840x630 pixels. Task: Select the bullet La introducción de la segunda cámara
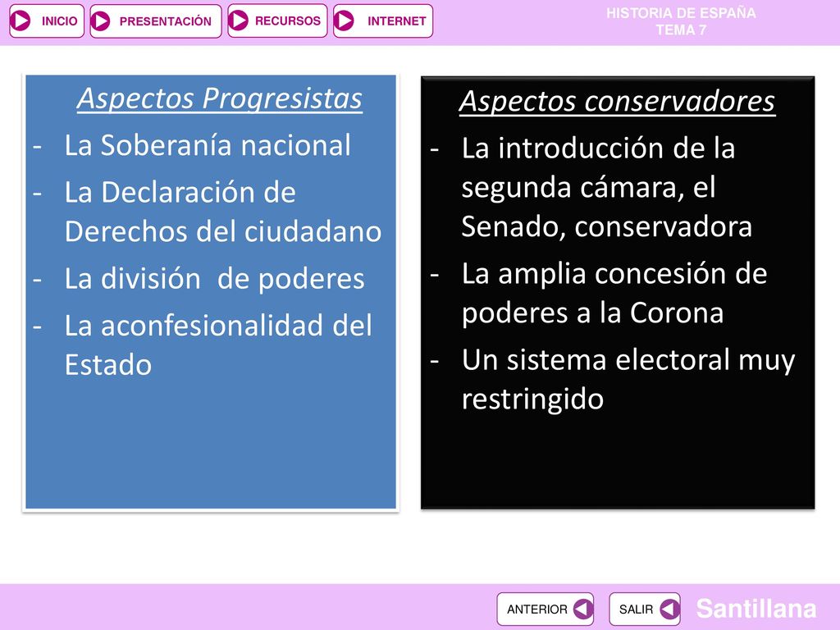tap(606, 188)
